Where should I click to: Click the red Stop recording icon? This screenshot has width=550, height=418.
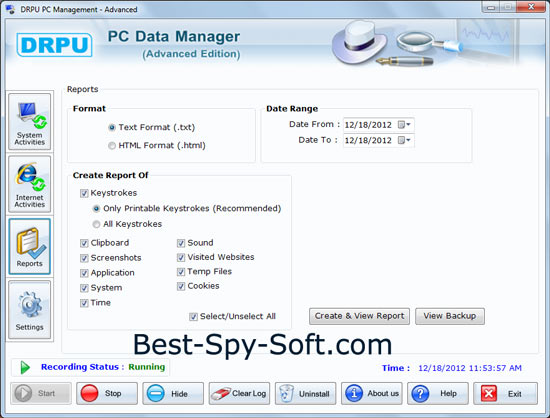89,393
